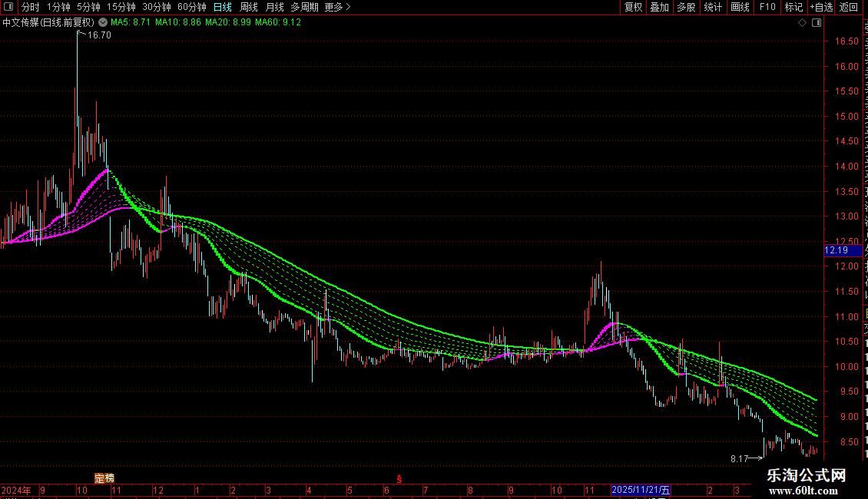Click the red S marker near June

(399, 479)
